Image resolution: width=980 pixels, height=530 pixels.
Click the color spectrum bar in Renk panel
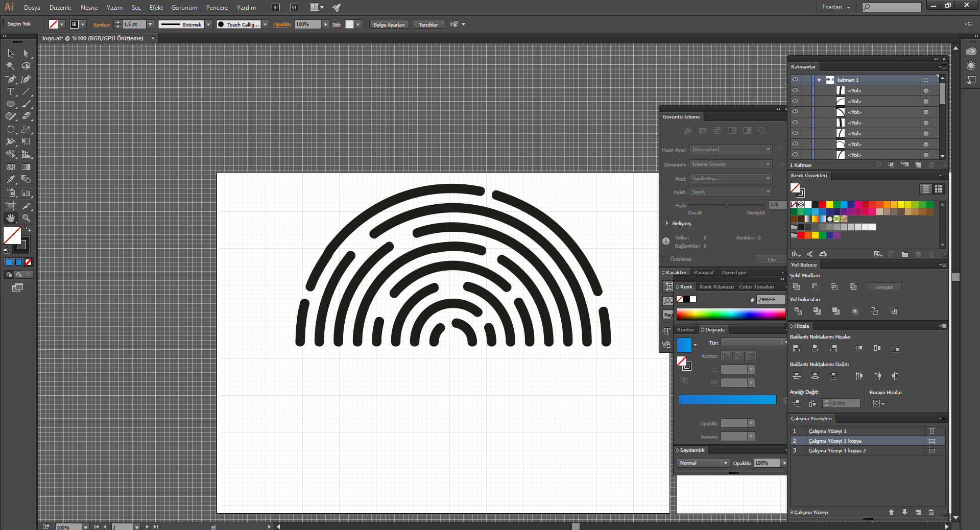[x=731, y=314]
